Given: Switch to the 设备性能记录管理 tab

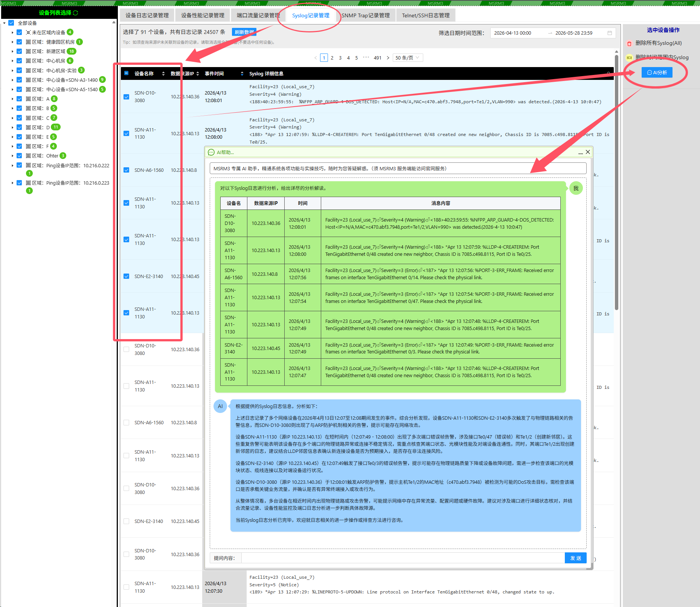Looking at the screenshot, I should pos(203,15).
